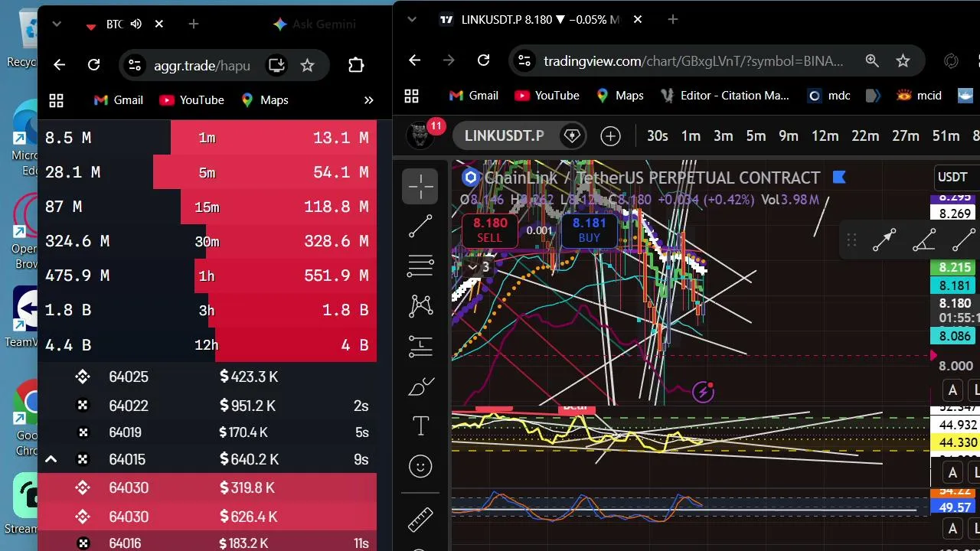This screenshot has height=551, width=980.
Task: Bookmark the TradingView page with the star
Action: (x=903, y=60)
